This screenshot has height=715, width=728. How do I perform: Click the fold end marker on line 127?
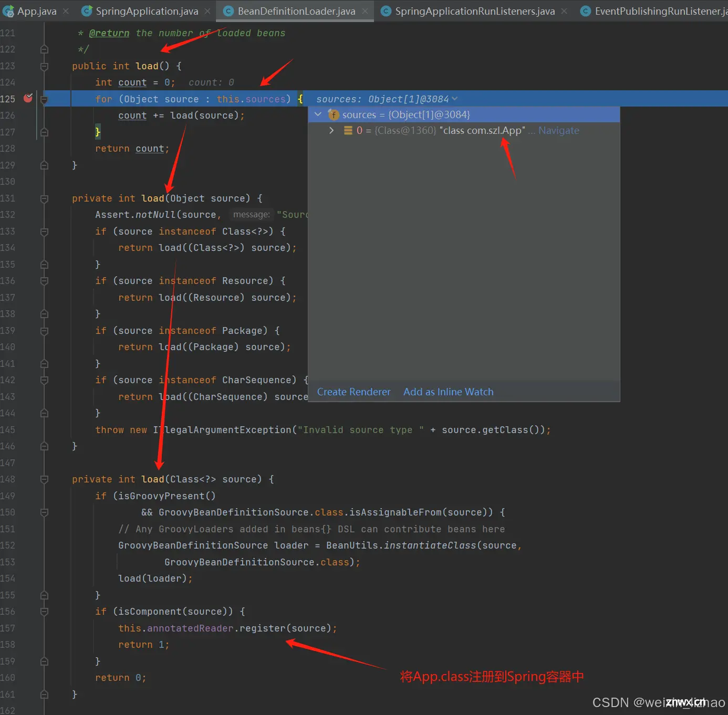(44, 132)
